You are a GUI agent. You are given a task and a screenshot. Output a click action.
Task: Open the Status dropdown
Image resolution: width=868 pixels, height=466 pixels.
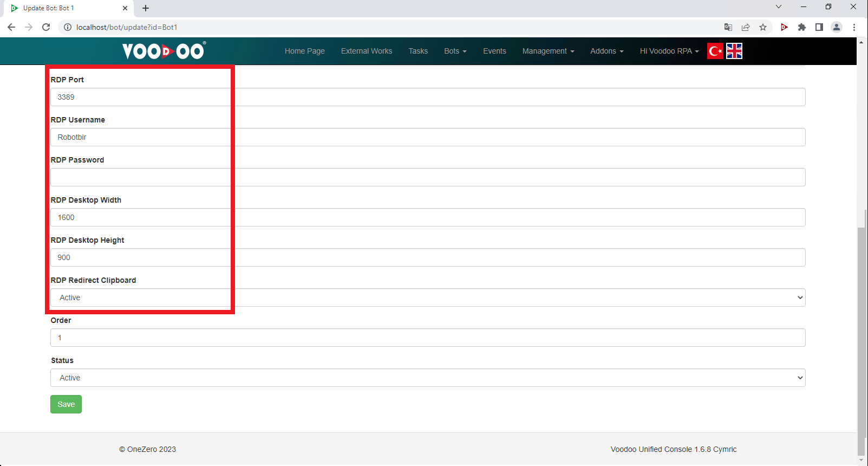click(x=428, y=378)
